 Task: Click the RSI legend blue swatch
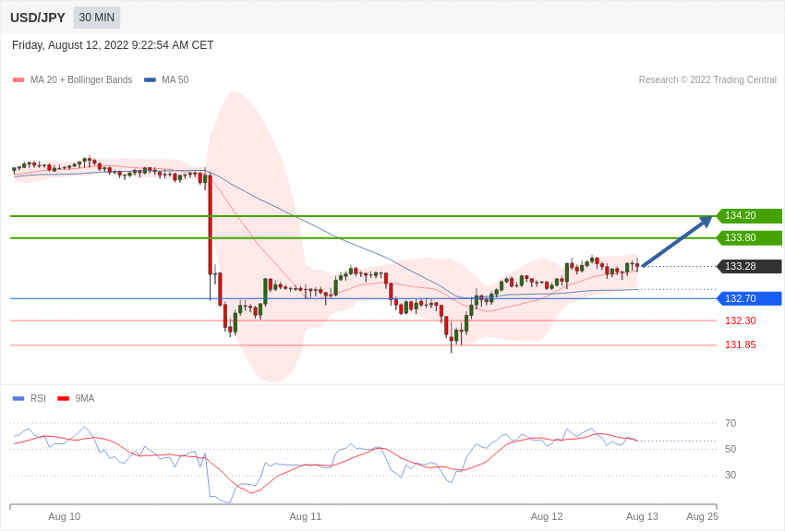click(18, 398)
